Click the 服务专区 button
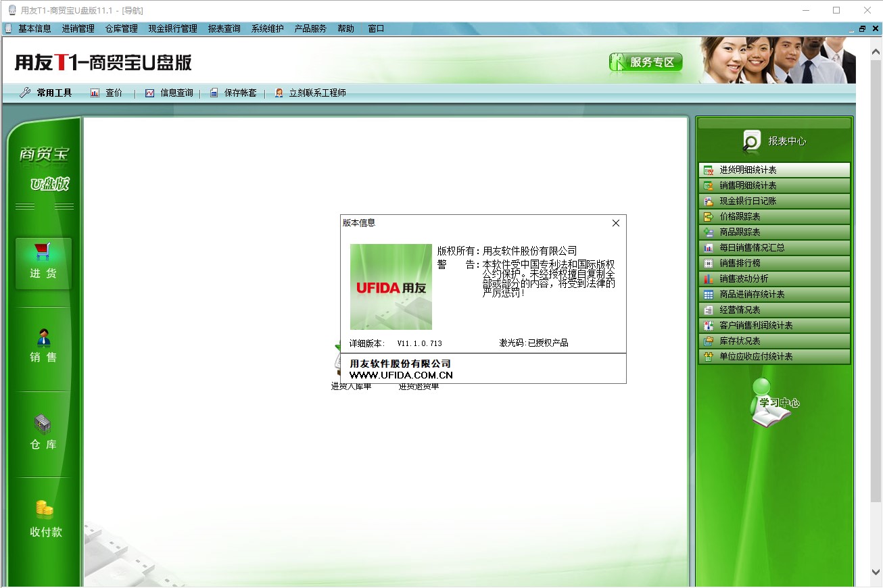Screen dimensions: 883x588 click(646, 62)
